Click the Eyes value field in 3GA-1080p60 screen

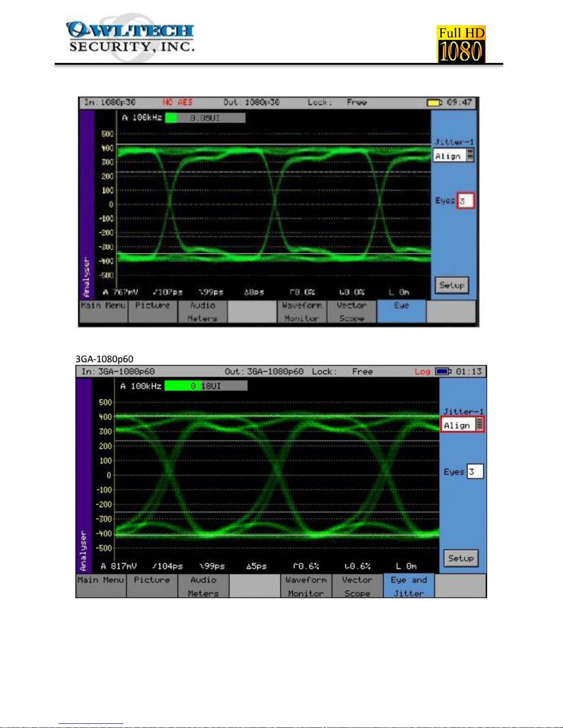[x=475, y=472]
